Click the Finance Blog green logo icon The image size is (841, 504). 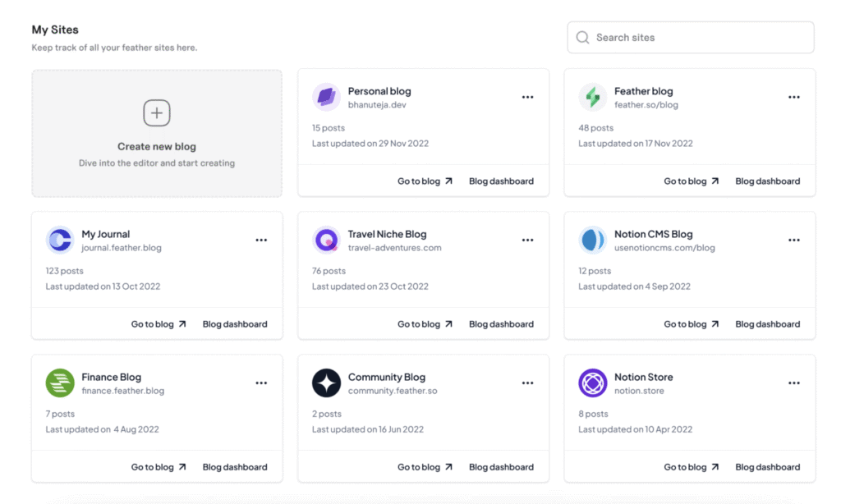60,383
